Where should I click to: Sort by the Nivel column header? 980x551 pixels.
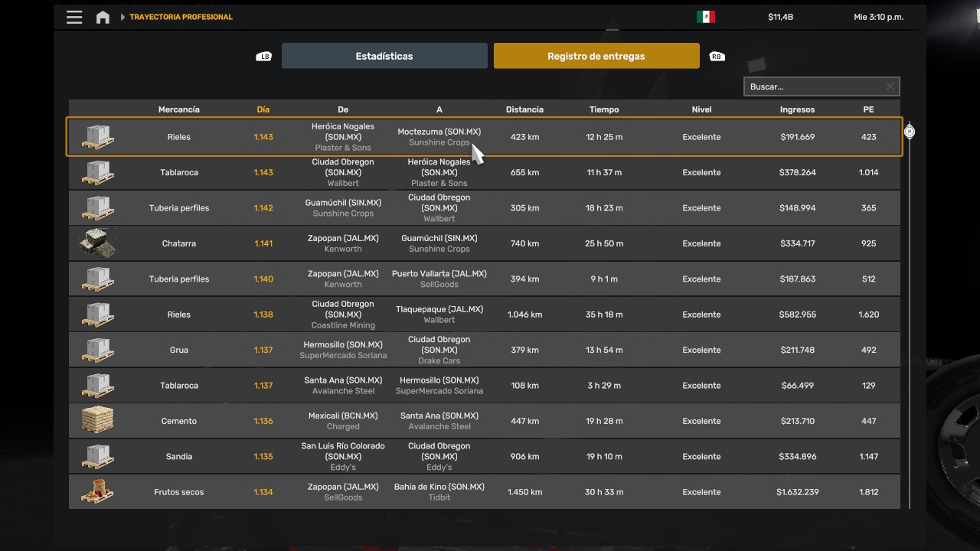pos(701,109)
